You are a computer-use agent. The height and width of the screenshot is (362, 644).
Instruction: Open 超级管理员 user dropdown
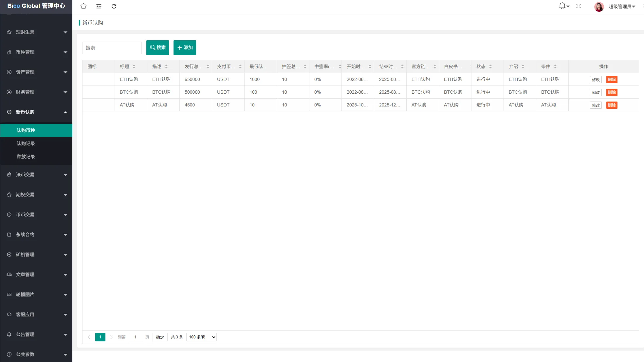click(621, 7)
